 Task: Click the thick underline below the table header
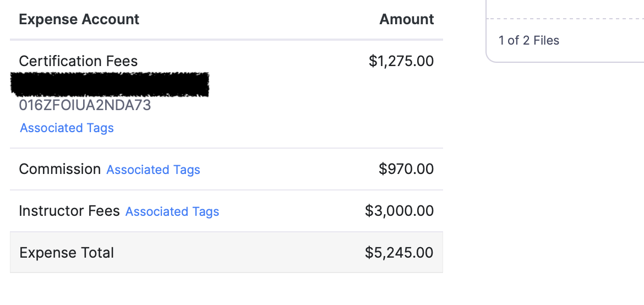(x=226, y=40)
